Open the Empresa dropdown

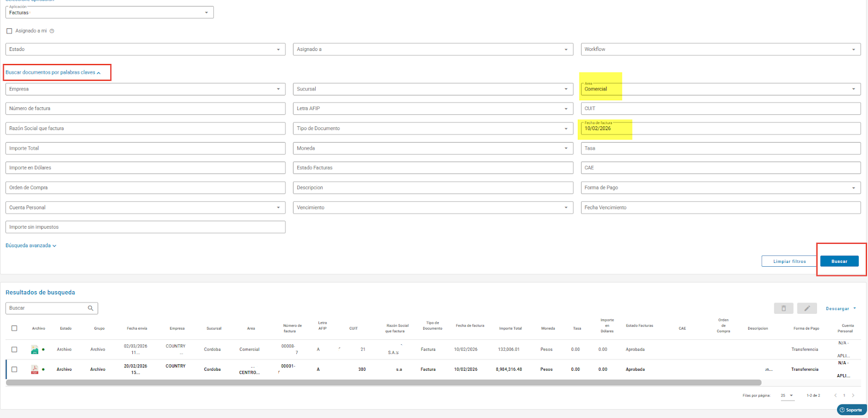145,89
